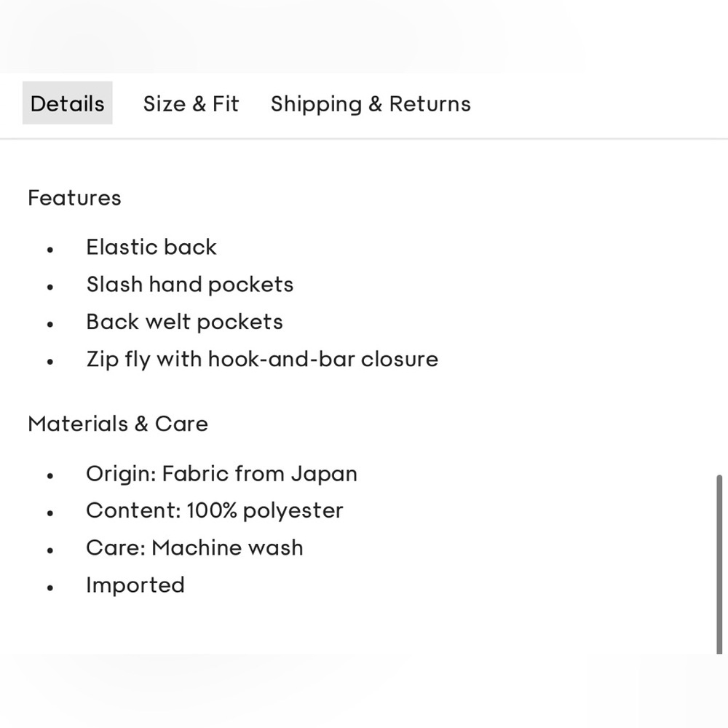The width and height of the screenshot is (728, 728).
Task: Click the Elastic back feature text
Action: [x=151, y=248]
